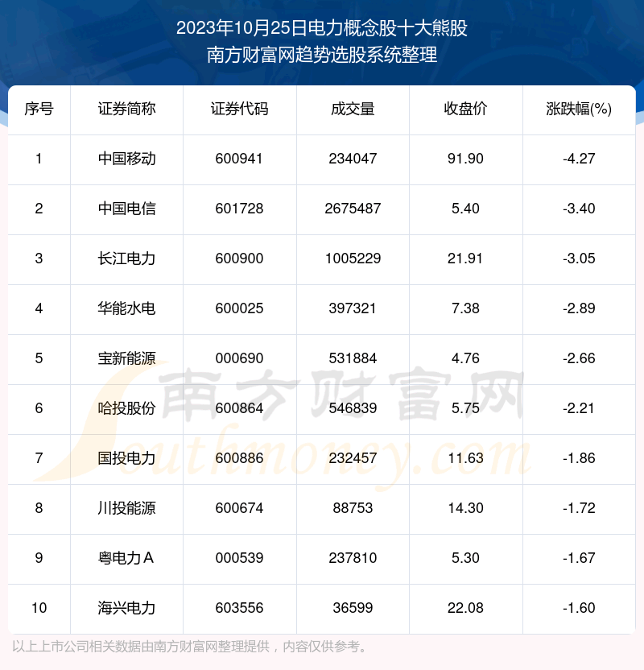Click title line 2023年10月25日电力概念股十大熊股

(322, 28)
